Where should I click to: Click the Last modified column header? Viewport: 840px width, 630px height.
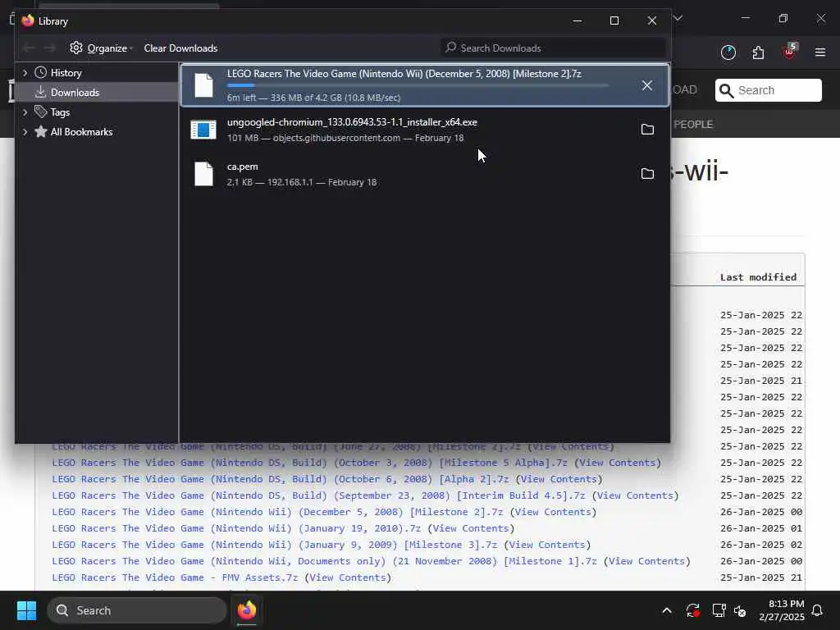click(758, 277)
